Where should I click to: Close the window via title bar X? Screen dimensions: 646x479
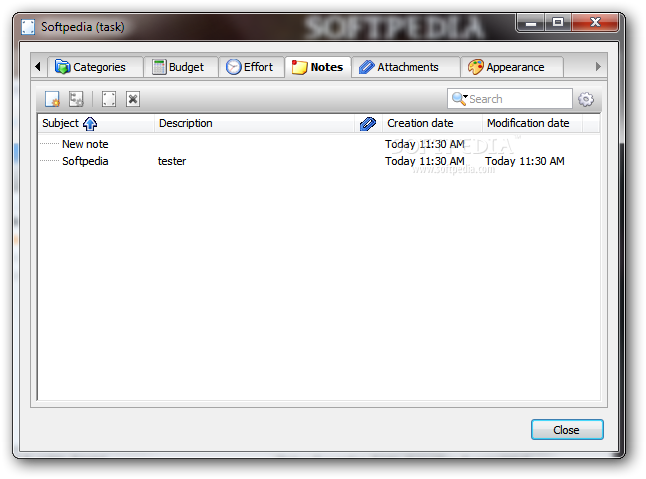pos(595,22)
